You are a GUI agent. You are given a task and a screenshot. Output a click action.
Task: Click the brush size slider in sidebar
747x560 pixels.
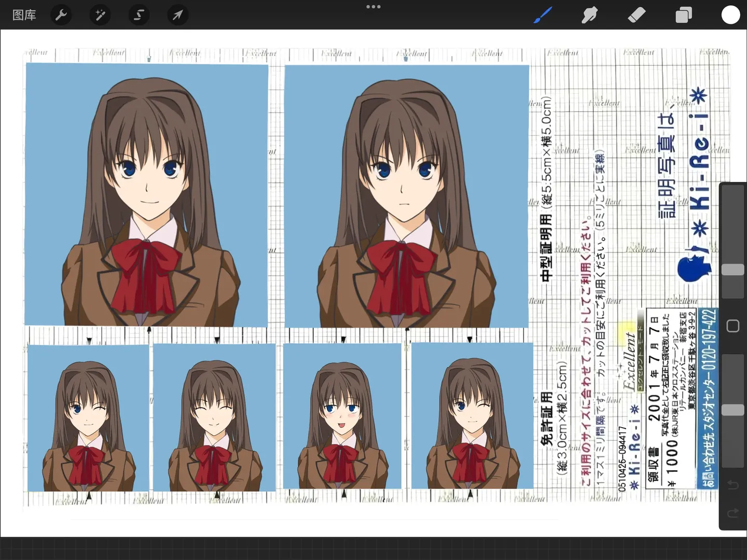click(733, 242)
